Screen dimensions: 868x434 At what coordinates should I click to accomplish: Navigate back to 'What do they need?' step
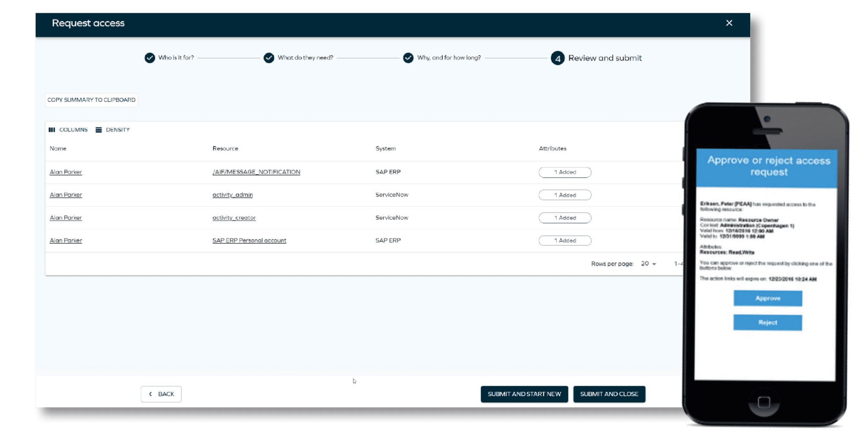tap(306, 58)
